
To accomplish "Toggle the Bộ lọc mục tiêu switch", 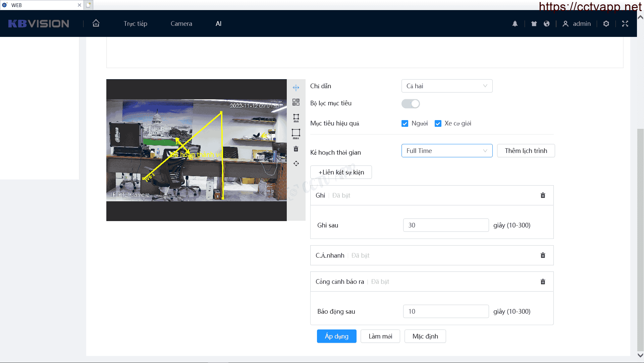I will pos(411,104).
